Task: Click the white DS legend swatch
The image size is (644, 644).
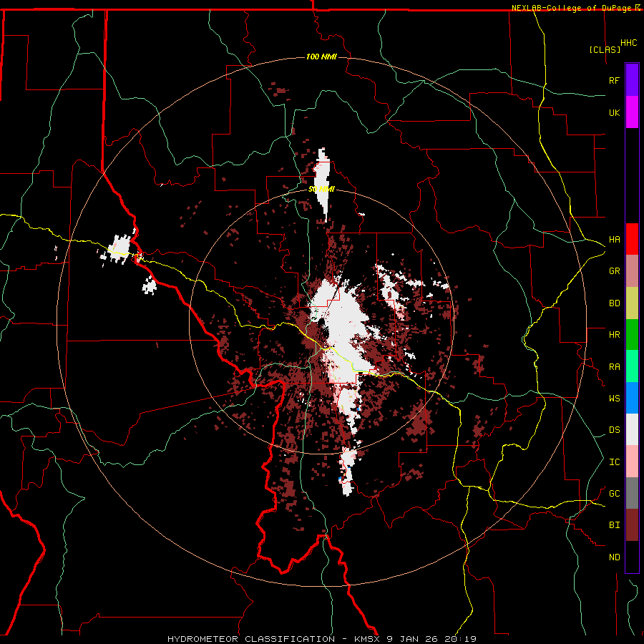Action: 632,429
